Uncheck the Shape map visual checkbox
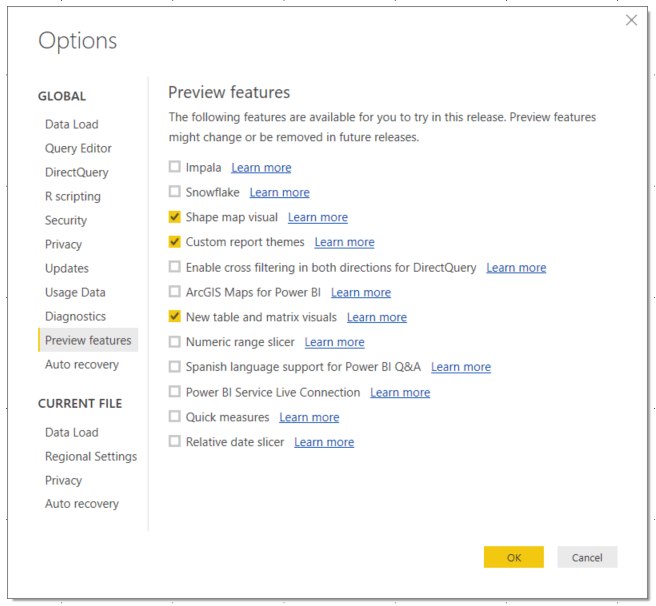656x606 pixels. click(174, 217)
